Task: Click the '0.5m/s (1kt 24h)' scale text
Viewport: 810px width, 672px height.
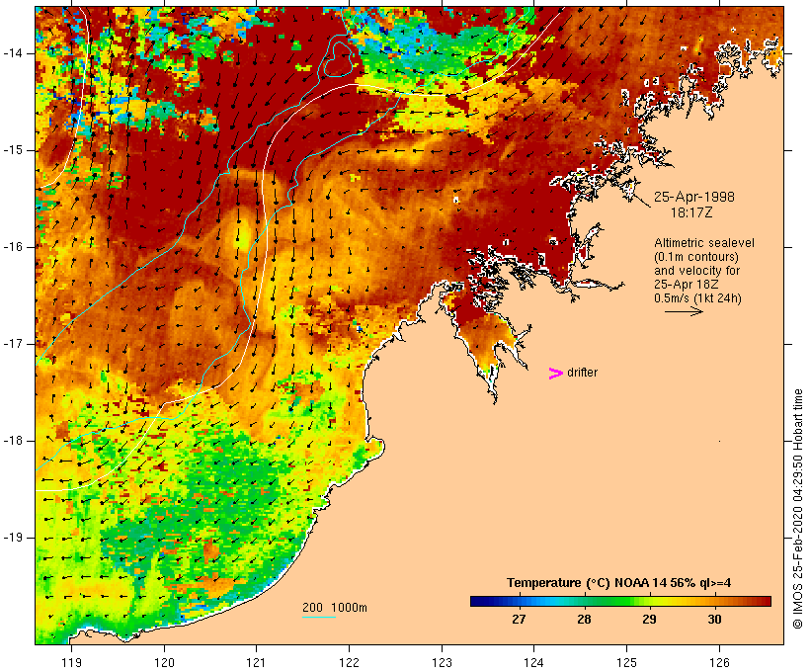Action: (x=698, y=298)
